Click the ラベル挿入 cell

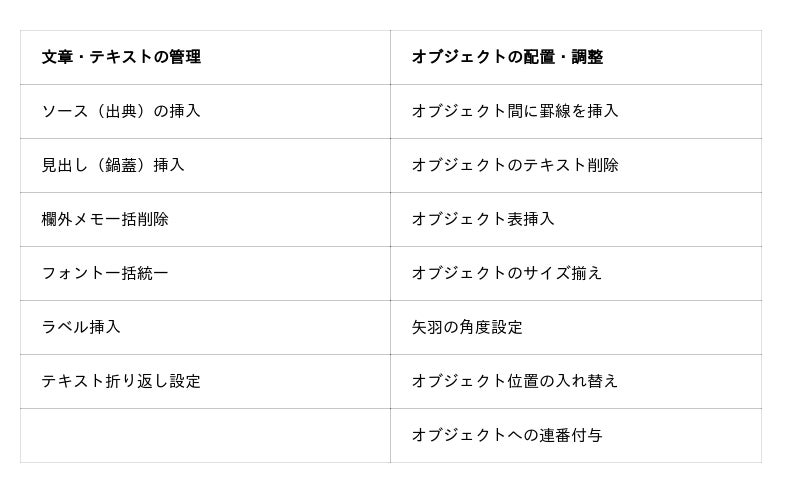pyautogui.click(x=81, y=327)
